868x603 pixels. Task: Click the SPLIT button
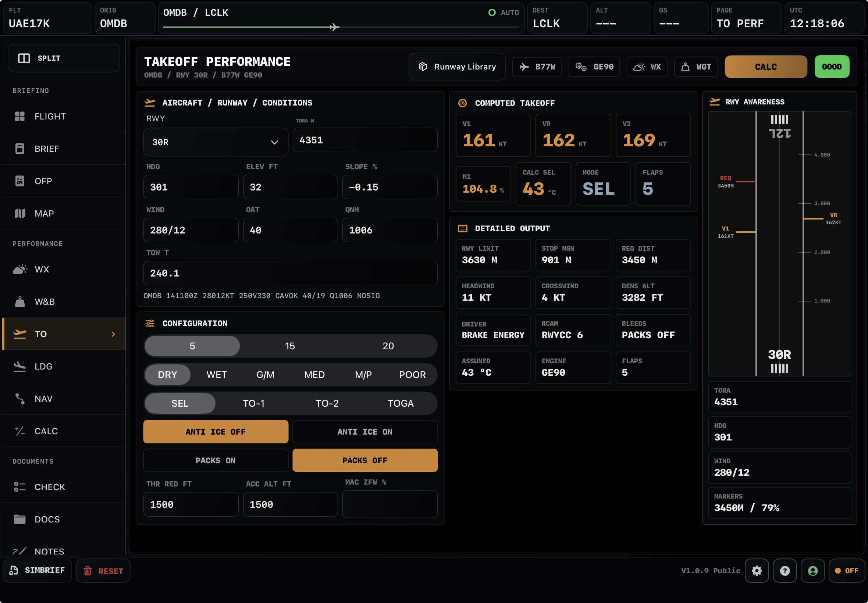click(x=64, y=58)
